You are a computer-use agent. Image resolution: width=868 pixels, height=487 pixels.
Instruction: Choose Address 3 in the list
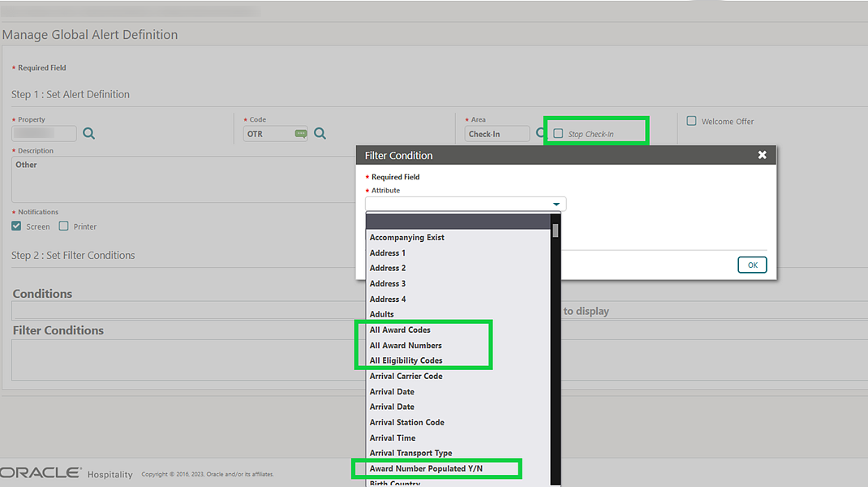point(458,283)
